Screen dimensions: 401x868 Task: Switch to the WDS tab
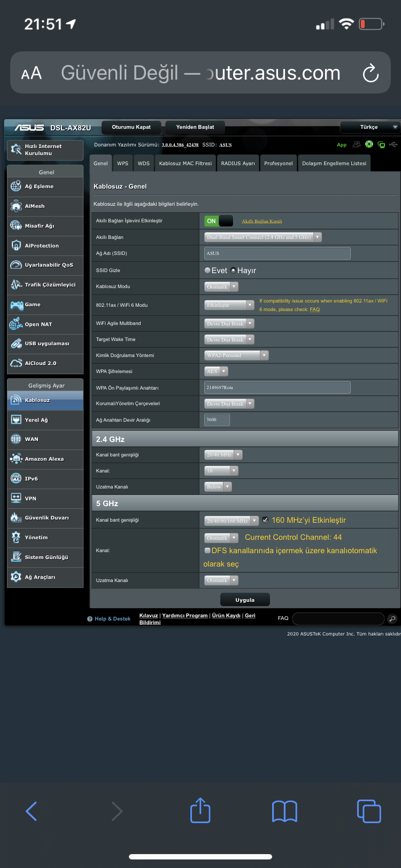click(x=144, y=163)
